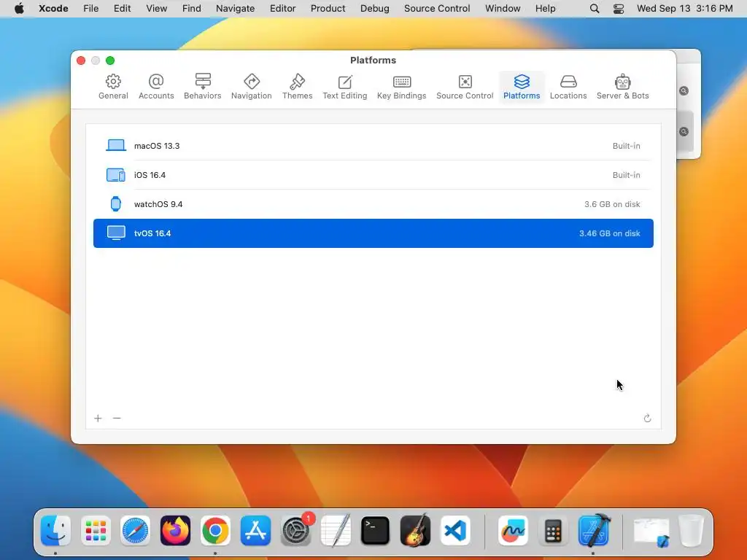The image size is (747, 560).
Task: Launch Safari from the Dock
Action: [x=135, y=531]
